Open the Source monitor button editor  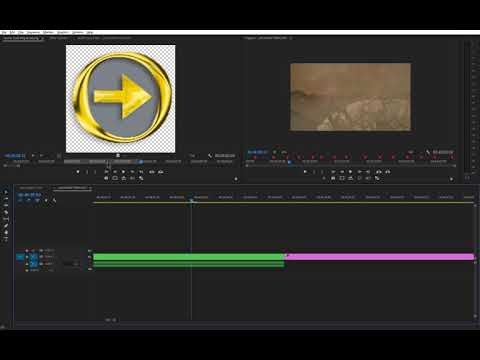[236, 179]
